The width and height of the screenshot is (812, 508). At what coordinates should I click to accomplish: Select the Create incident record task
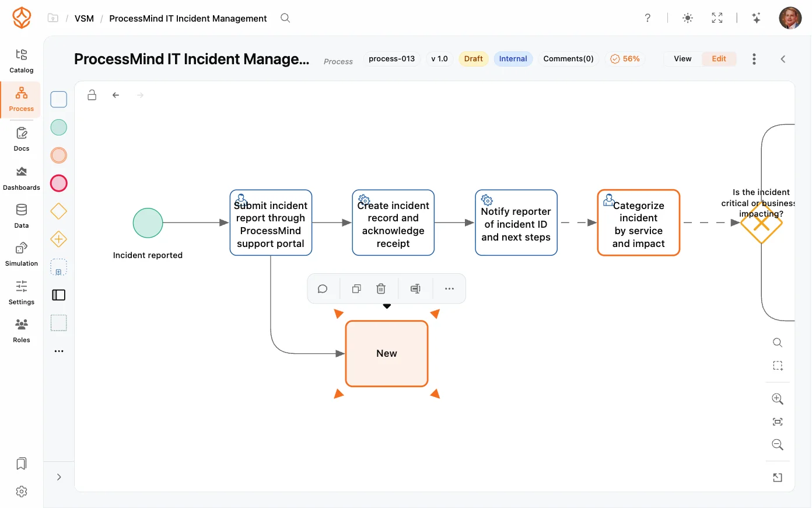(x=393, y=222)
